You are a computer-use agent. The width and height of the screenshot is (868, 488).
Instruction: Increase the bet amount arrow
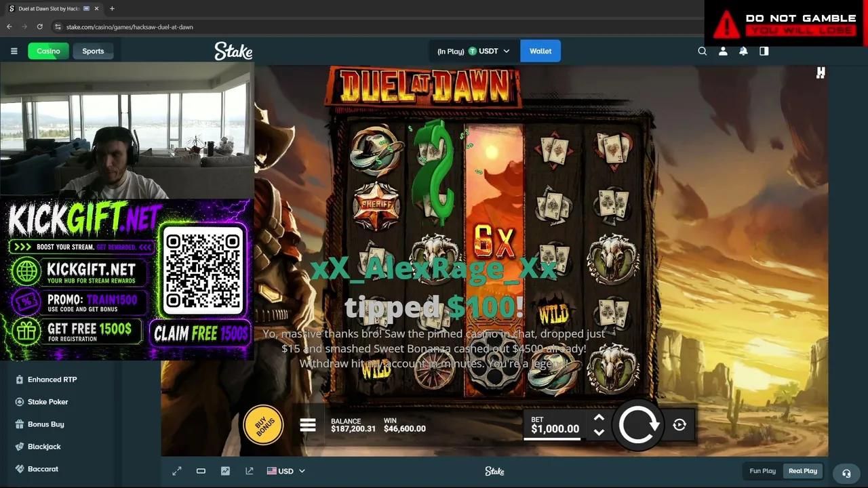599,418
